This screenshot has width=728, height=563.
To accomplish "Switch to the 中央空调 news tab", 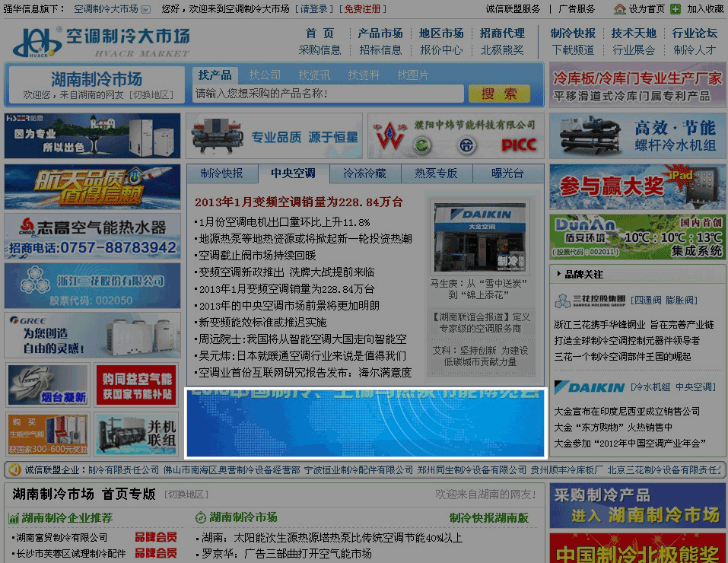I will 293,173.
